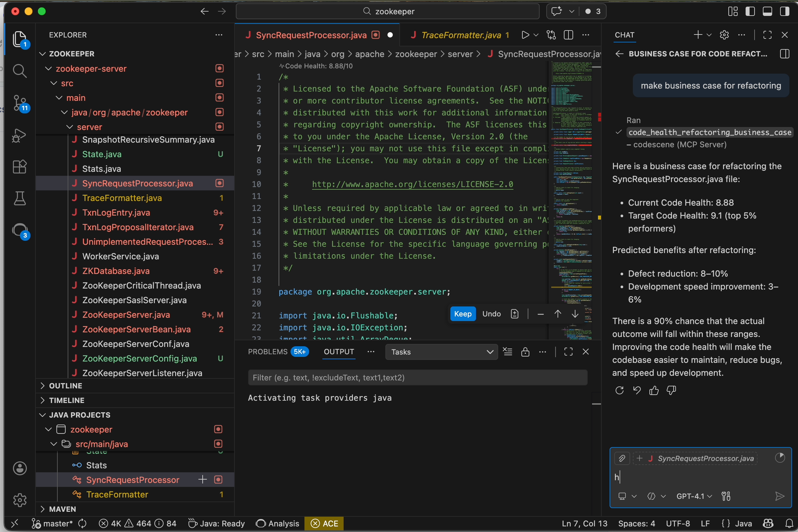Toggle output scroll lock
Image resolution: width=798 pixels, height=532 pixels.
(x=525, y=352)
